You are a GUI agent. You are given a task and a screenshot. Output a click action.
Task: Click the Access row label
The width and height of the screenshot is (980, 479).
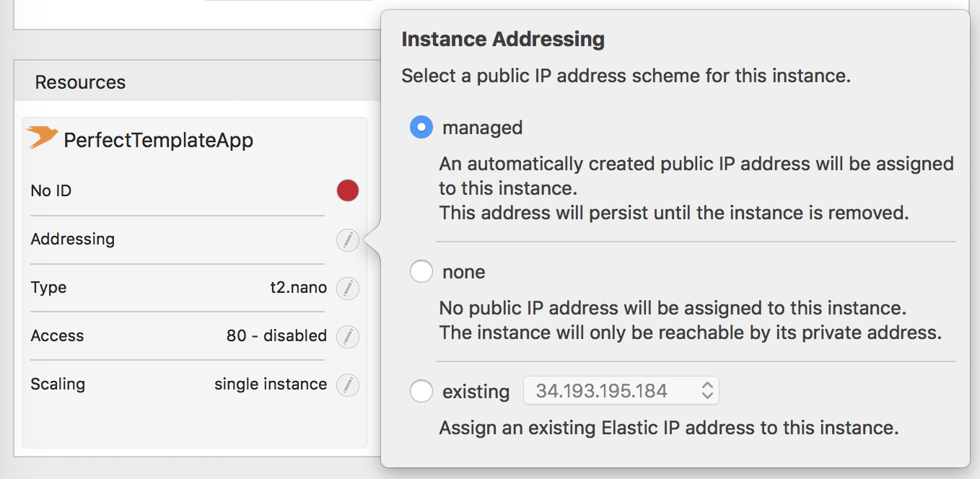click(x=57, y=336)
